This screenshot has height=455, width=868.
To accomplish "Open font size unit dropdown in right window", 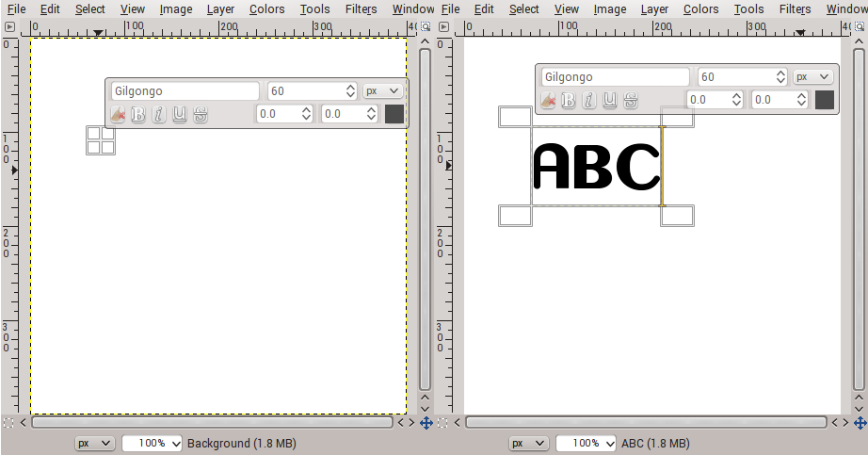I will [812, 76].
